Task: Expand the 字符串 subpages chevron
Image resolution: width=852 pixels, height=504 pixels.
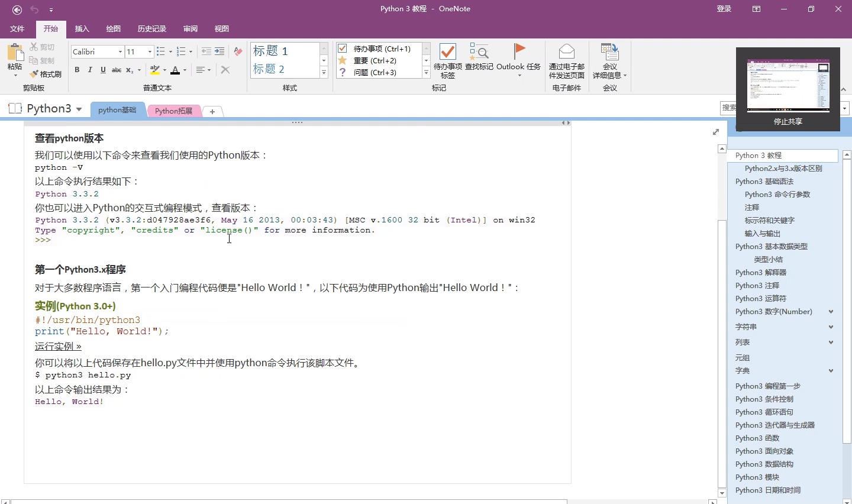Action: pos(831,327)
